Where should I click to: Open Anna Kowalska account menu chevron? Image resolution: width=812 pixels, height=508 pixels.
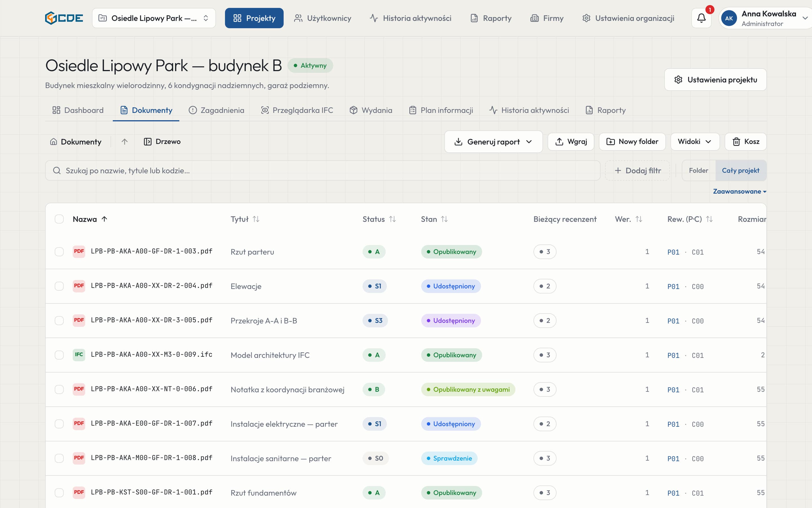[x=805, y=18]
